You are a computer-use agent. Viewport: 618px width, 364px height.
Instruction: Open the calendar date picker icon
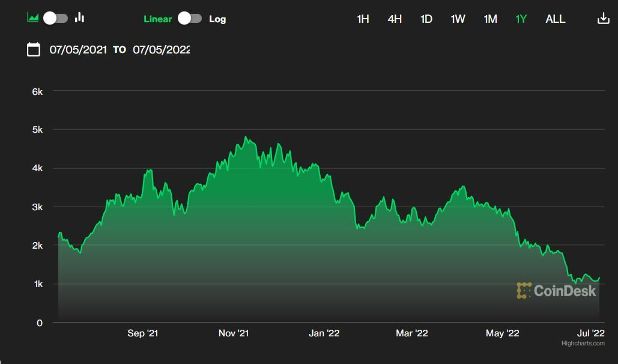[x=34, y=49]
